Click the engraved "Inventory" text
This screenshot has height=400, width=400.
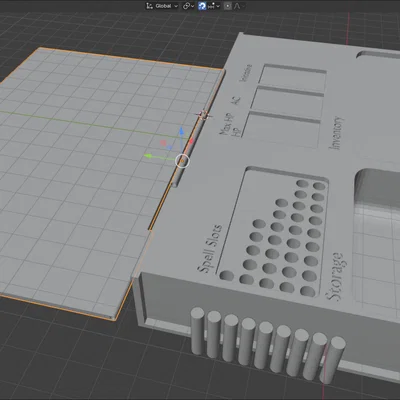tap(335, 133)
